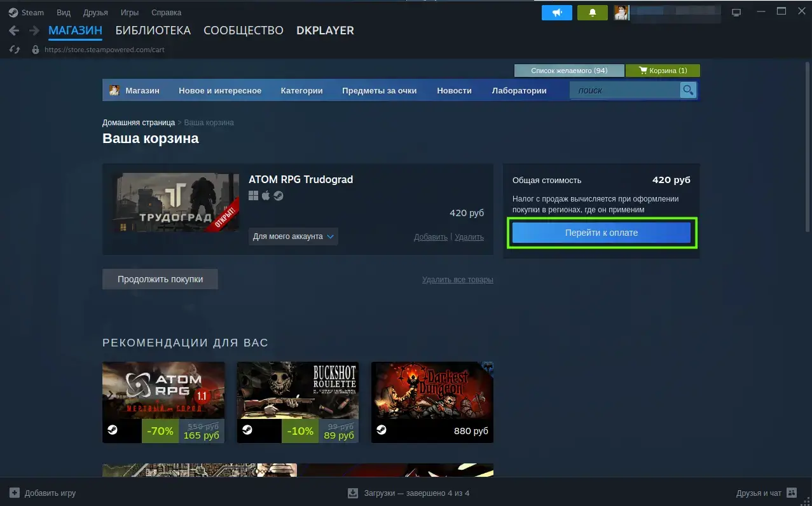812x506 pixels.
Task: Click the profile avatar in the title bar
Action: tap(621, 13)
